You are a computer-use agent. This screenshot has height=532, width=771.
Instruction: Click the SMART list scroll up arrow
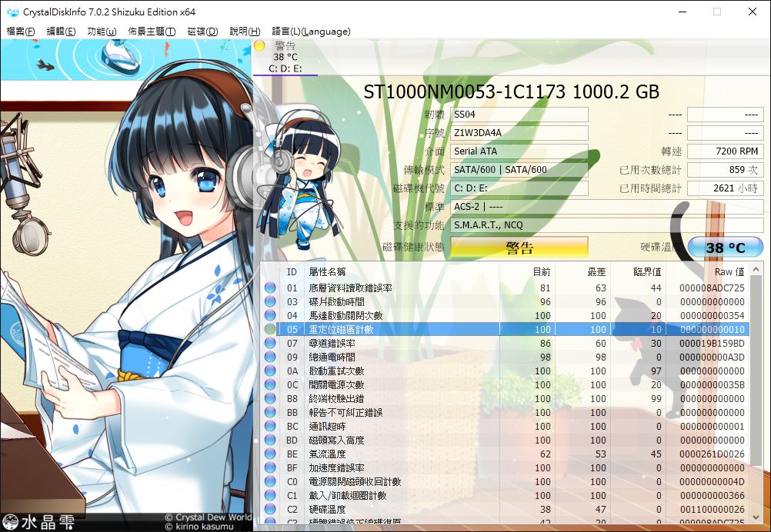pyautogui.click(x=756, y=269)
